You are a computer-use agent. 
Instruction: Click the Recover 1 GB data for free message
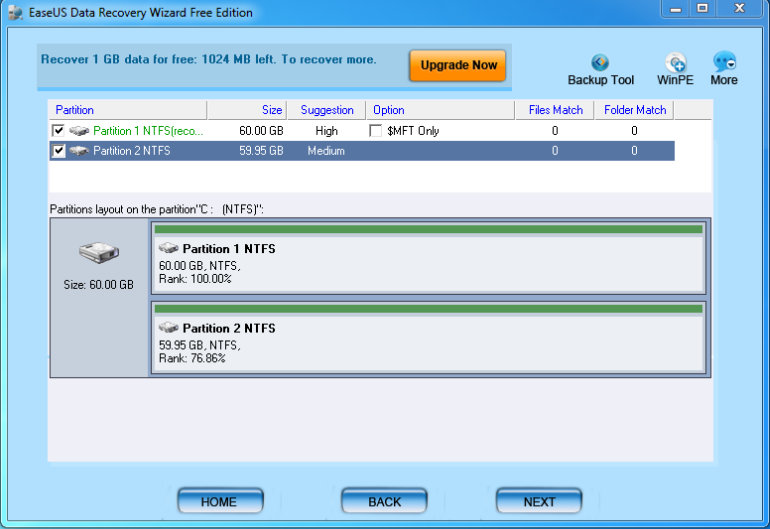click(208, 59)
